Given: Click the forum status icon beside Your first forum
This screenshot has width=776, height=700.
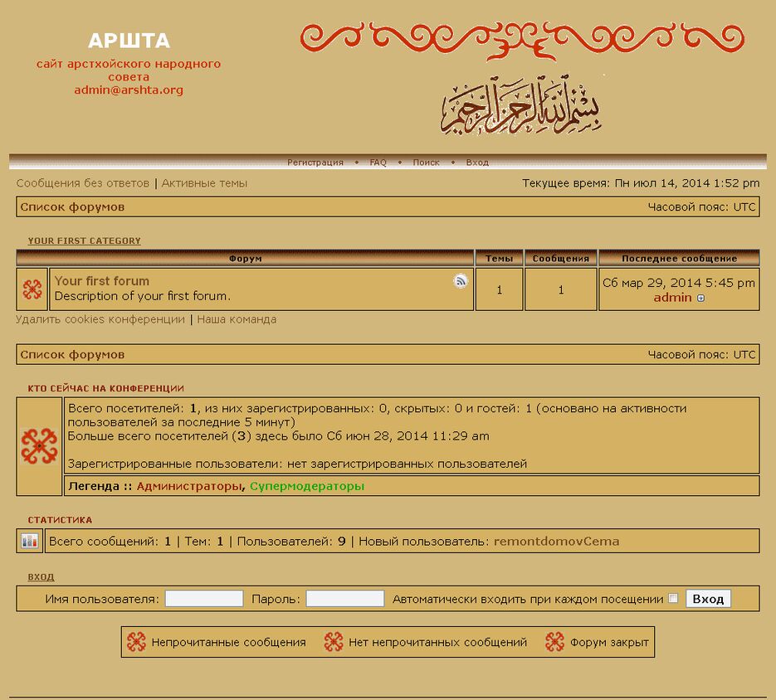Looking at the screenshot, I should tap(32, 289).
